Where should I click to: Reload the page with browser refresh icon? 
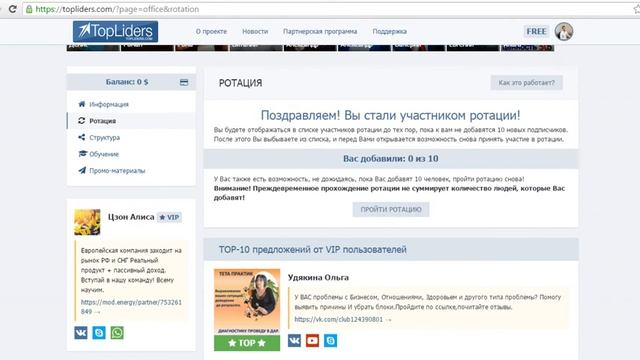12,9
